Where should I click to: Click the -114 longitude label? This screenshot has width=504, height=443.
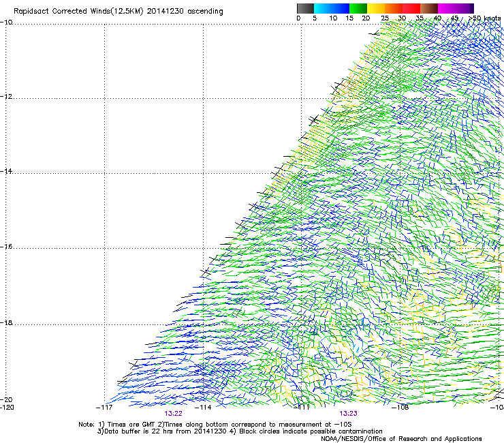pyautogui.click(x=203, y=408)
